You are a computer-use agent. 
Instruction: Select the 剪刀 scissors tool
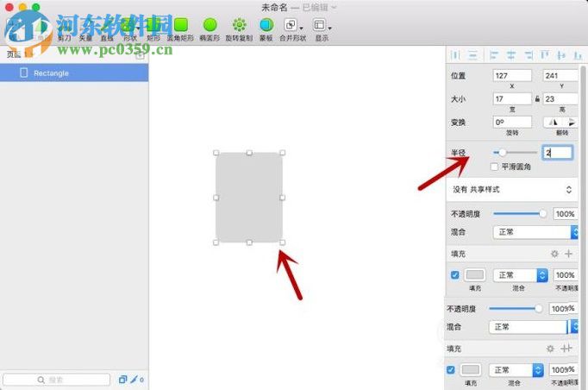point(65,30)
